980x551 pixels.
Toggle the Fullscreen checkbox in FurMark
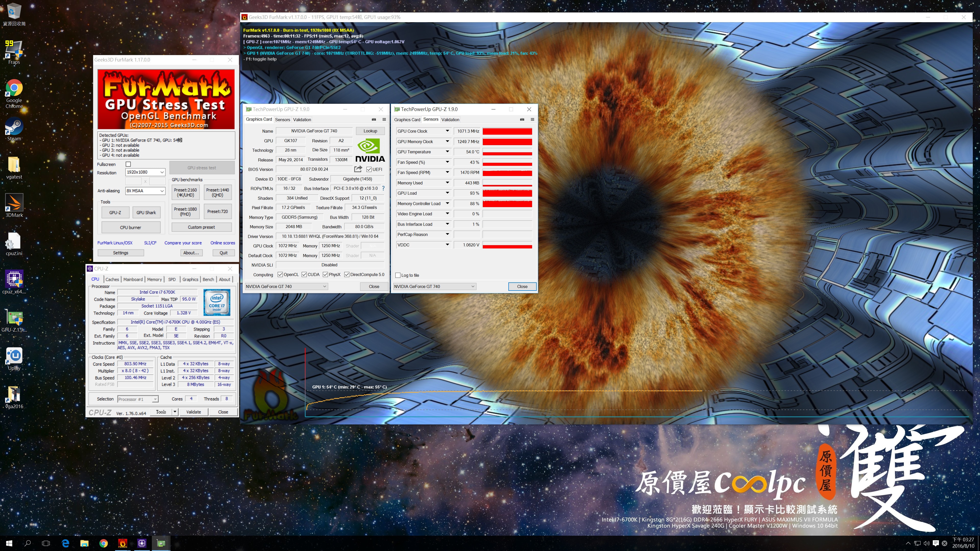(x=128, y=164)
